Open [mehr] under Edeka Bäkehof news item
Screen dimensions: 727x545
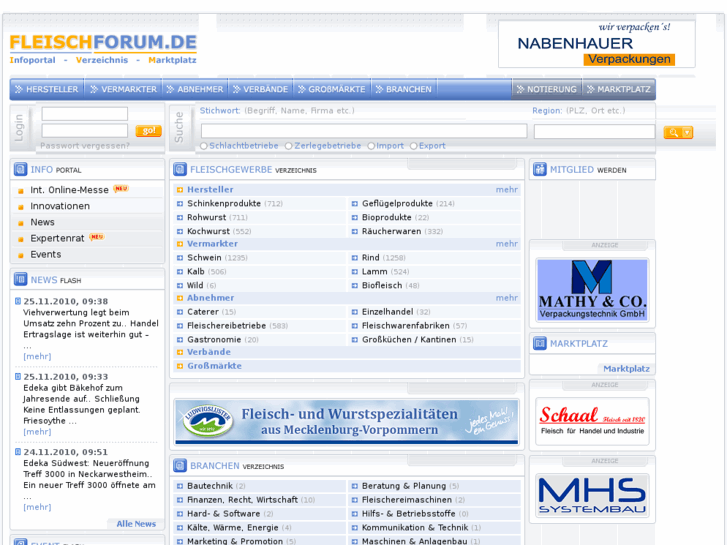pos(37,432)
